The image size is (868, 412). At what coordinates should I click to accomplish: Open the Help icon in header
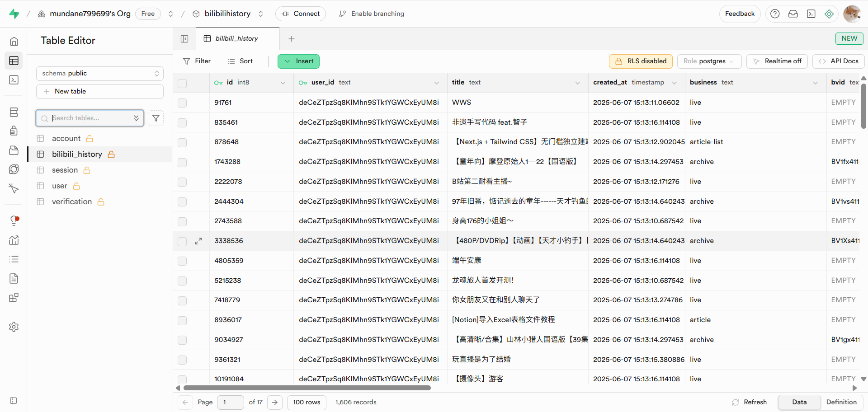pos(775,14)
